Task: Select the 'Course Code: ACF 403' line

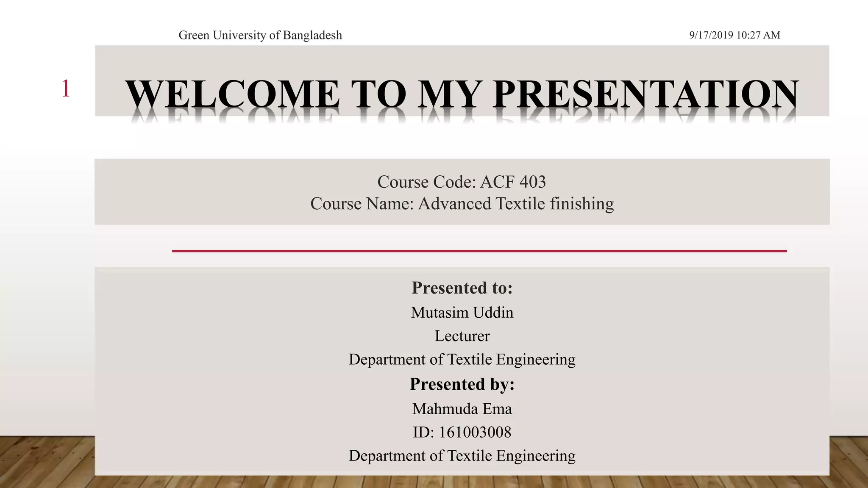Action: 462,182
